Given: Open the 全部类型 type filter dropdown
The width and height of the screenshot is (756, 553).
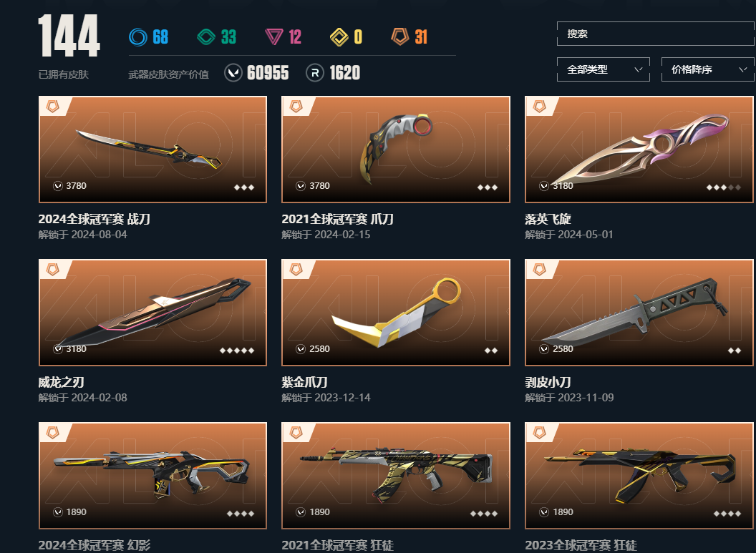Looking at the screenshot, I should coord(604,69).
